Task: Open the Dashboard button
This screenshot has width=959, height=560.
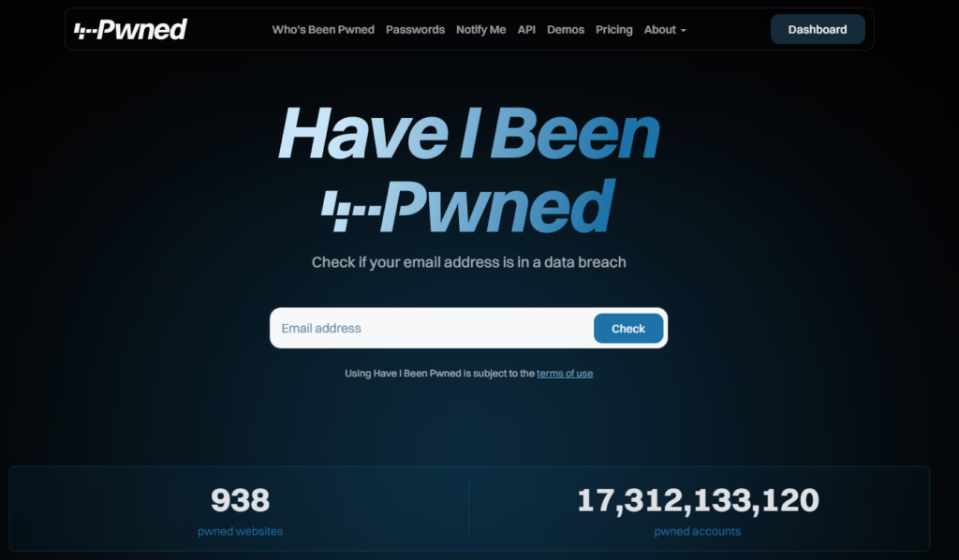Action: (818, 29)
